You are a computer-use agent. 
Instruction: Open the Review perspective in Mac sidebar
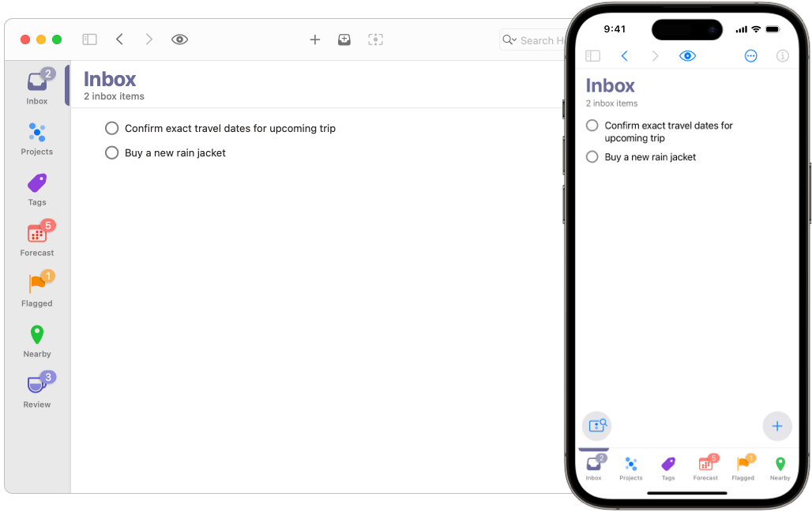click(x=37, y=390)
